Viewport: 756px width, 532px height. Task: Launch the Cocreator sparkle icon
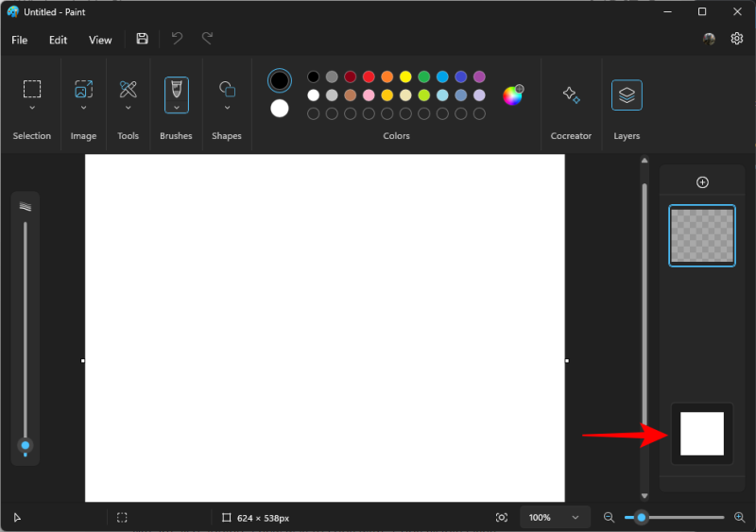tap(572, 94)
